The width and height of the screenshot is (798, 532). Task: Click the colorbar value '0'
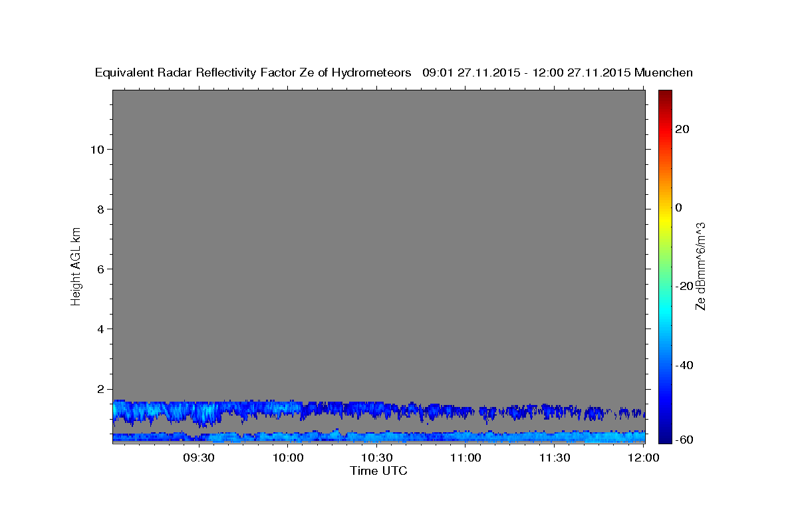678,207
